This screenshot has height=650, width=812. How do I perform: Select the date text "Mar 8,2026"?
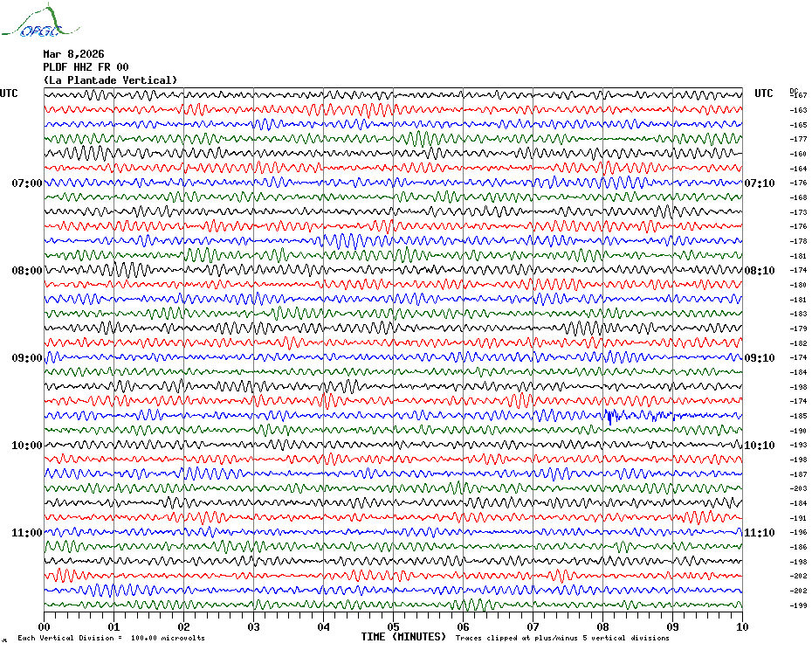[73, 54]
